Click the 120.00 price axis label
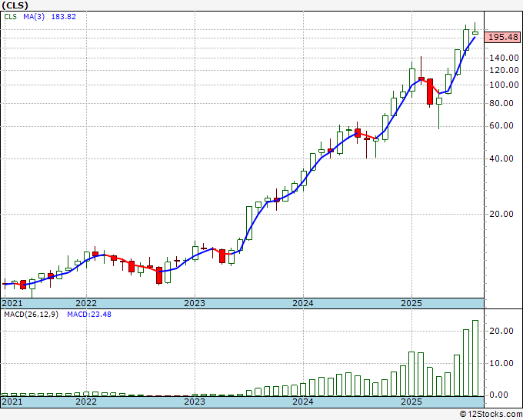The image size is (523, 420). tap(504, 70)
